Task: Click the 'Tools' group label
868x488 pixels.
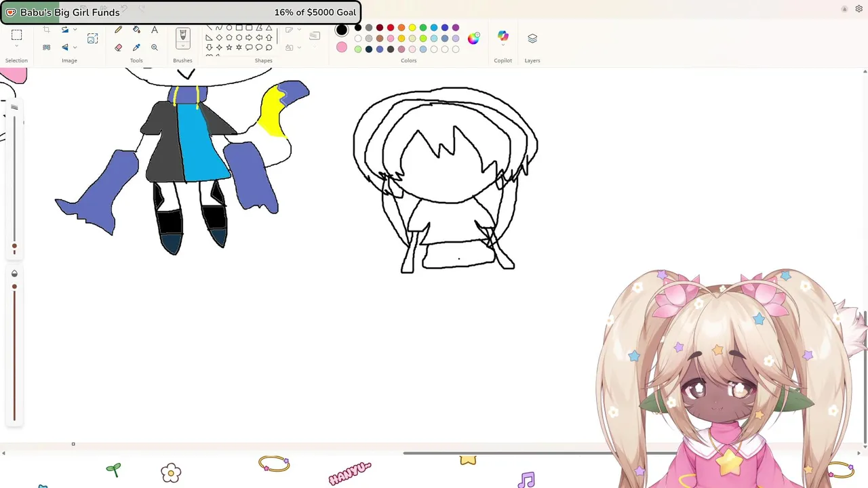Action: (x=136, y=60)
